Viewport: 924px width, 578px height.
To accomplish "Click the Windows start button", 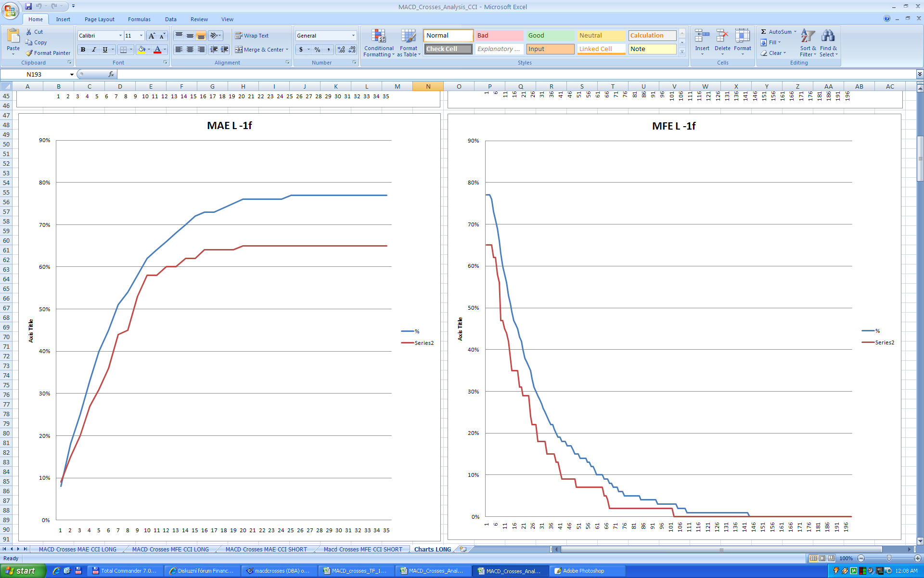I will click(22, 571).
